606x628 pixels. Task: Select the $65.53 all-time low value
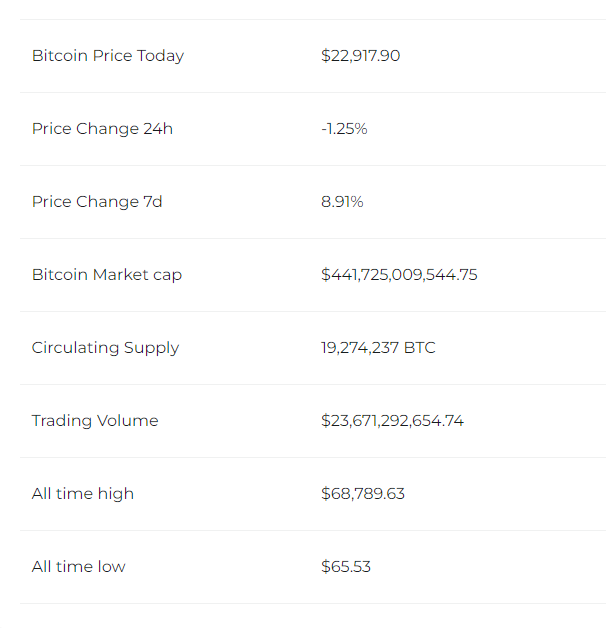[346, 567]
